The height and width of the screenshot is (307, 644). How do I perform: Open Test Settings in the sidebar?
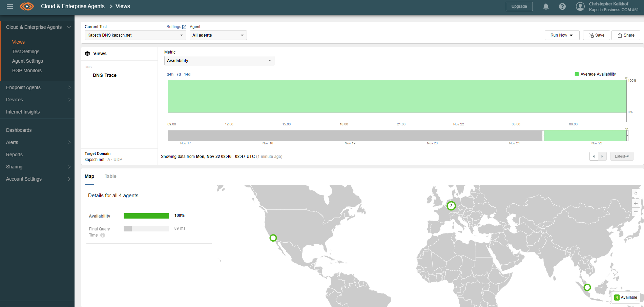point(26,52)
